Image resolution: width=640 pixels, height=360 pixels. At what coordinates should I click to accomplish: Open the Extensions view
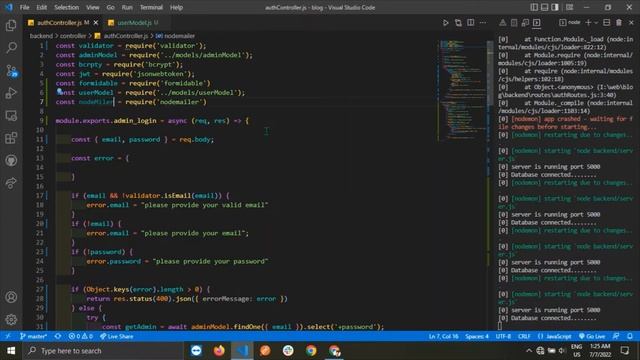11,138
